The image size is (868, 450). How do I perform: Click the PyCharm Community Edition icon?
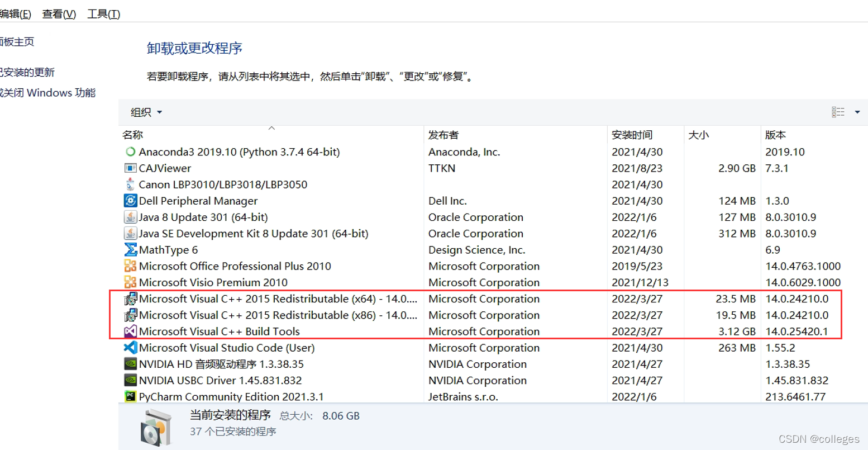[130, 396]
